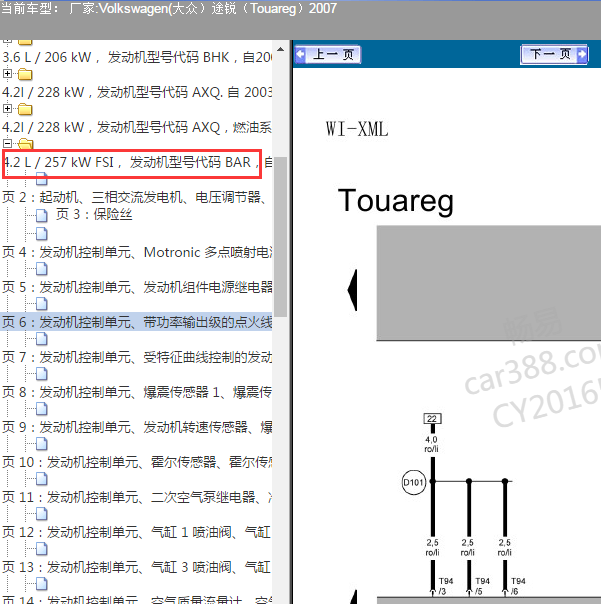
Task: Click document icon above 页 9
Action: [42, 409]
